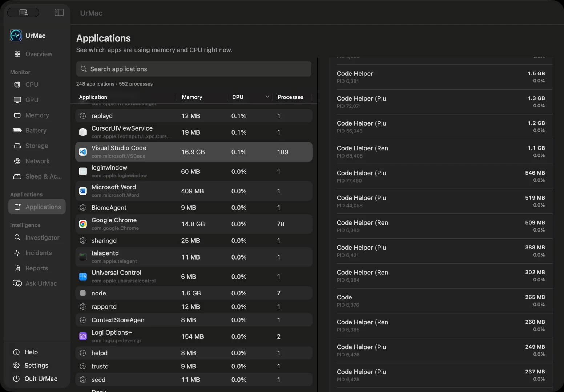Viewport: 564px width, 392px height.
Task: Click the Ask UrMac chat icon
Action: tap(17, 283)
